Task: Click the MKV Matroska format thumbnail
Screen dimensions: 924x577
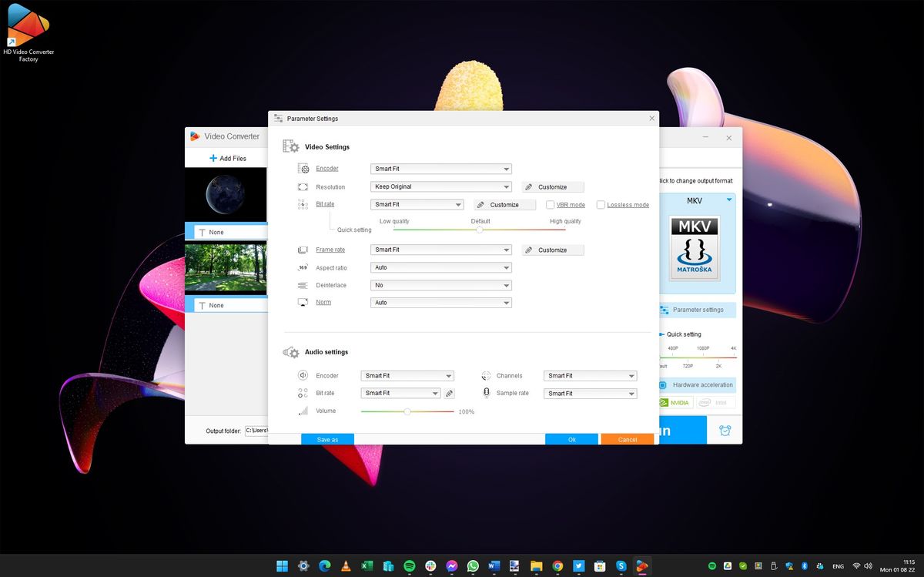Action: pyautogui.click(x=694, y=245)
